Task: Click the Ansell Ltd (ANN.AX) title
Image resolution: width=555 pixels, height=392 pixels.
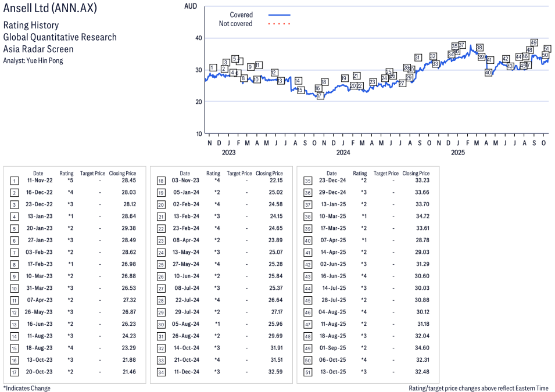Action: (x=50, y=8)
